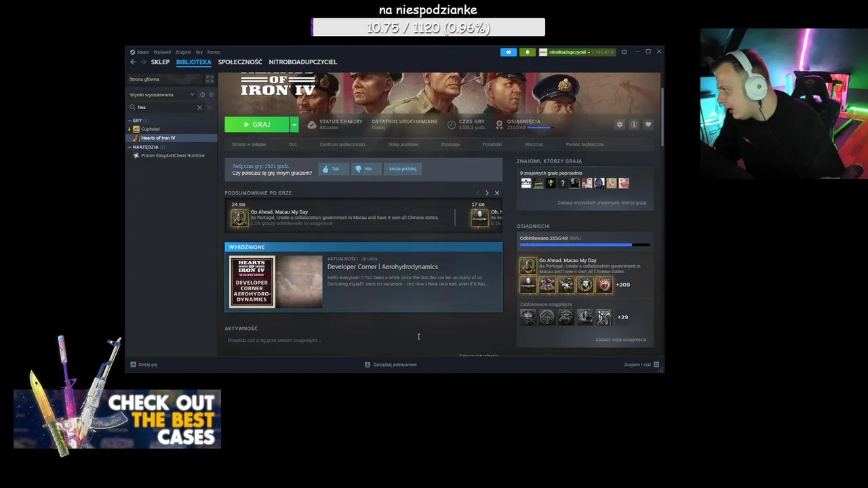The image size is (868, 488).
Task: Open the Dyskusje link
Action: [x=450, y=144]
